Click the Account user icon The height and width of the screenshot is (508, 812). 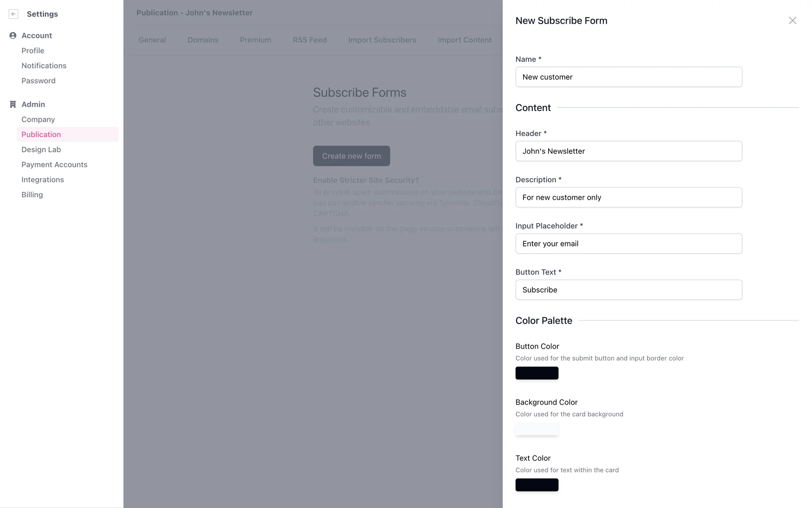point(13,36)
